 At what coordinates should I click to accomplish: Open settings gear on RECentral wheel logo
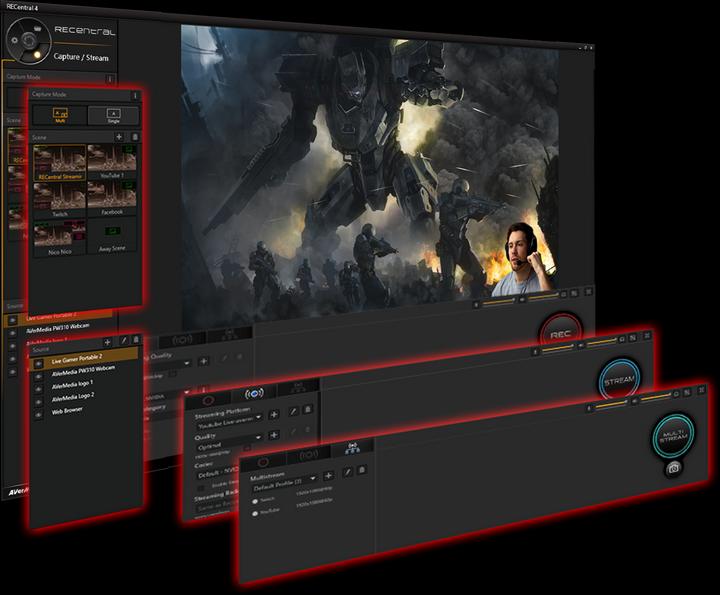tap(14, 40)
